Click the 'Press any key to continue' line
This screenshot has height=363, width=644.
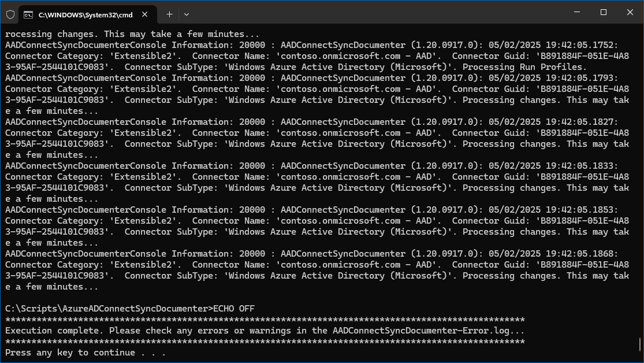85,353
